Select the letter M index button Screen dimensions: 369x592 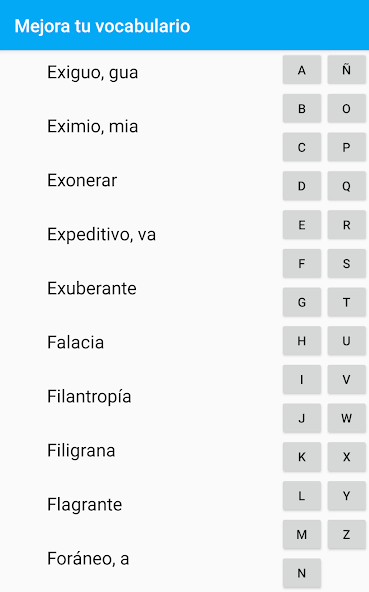[302, 535]
